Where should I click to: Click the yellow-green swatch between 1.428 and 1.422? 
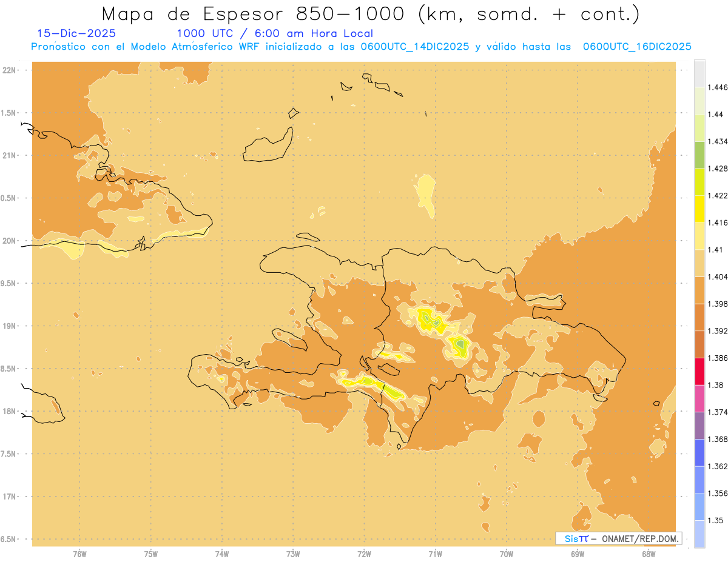click(699, 182)
